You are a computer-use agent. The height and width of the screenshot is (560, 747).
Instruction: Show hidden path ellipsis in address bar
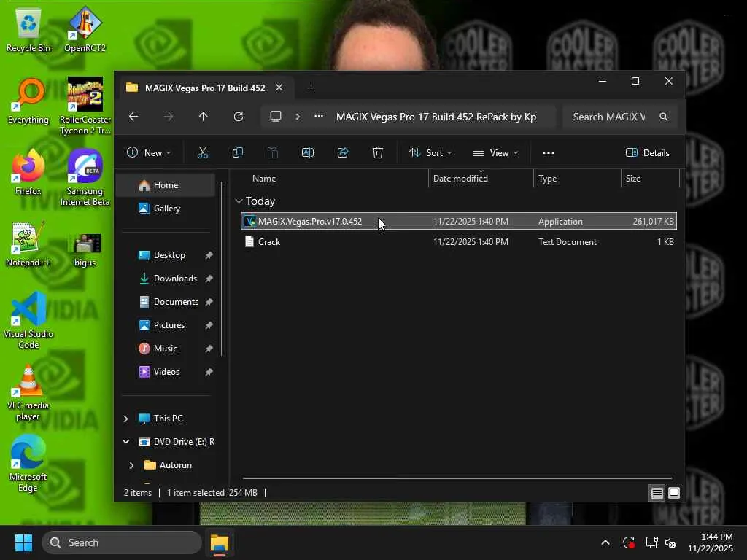click(319, 116)
